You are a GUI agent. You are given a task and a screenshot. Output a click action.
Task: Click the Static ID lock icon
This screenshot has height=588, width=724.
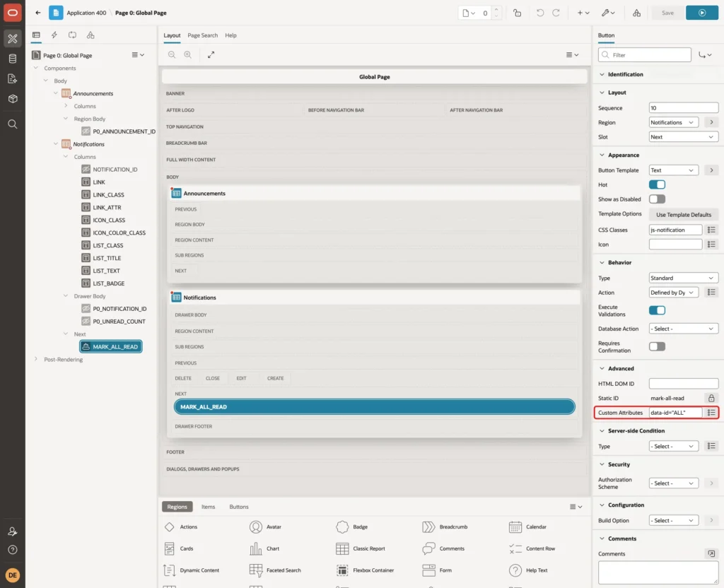coord(711,398)
